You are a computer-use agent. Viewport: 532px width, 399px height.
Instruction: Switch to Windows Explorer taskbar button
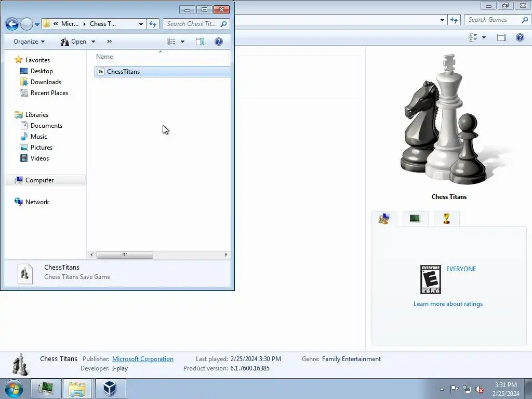77,389
